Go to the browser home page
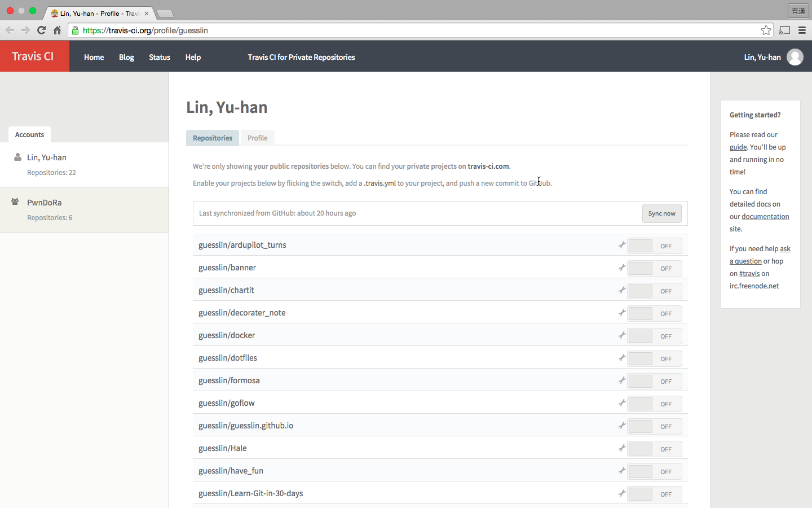Image resolution: width=812 pixels, height=508 pixels. point(57,30)
